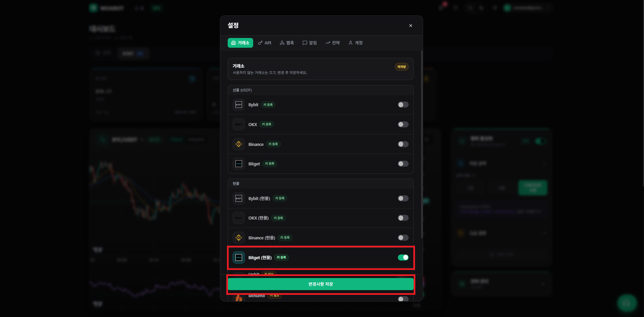Click the 키 등록 badge next to Bitget futures
The height and width of the screenshot is (317, 644).
[270, 164]
